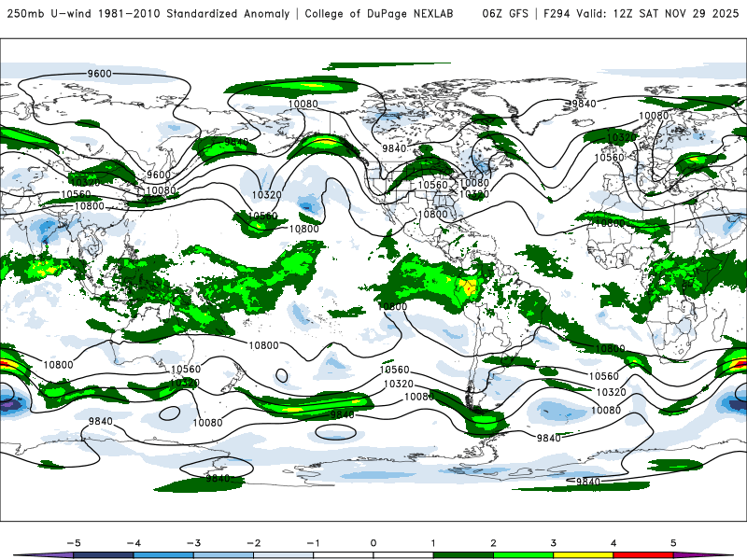
Task: Click the '-5' color bar label
Action: point(74,543)
